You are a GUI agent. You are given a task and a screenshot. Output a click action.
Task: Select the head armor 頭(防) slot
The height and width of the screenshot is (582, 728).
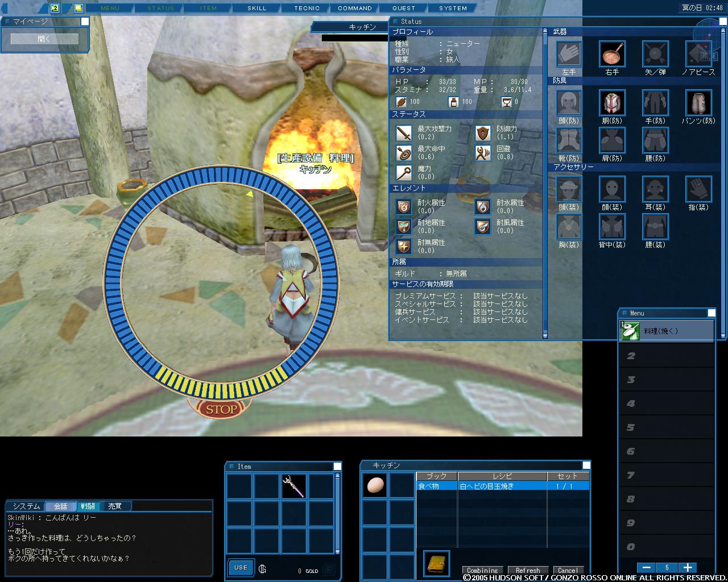569,103
